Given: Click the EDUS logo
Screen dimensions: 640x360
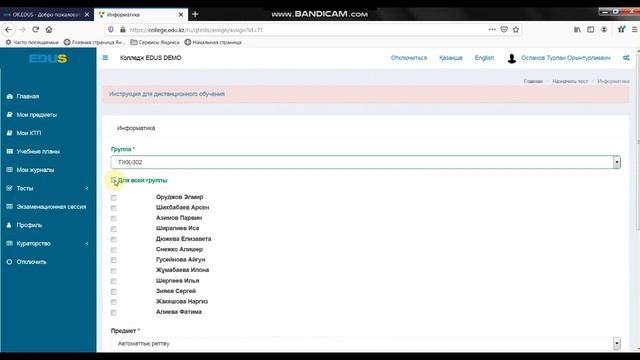Looking at the screenshot, I should point(48,59).
